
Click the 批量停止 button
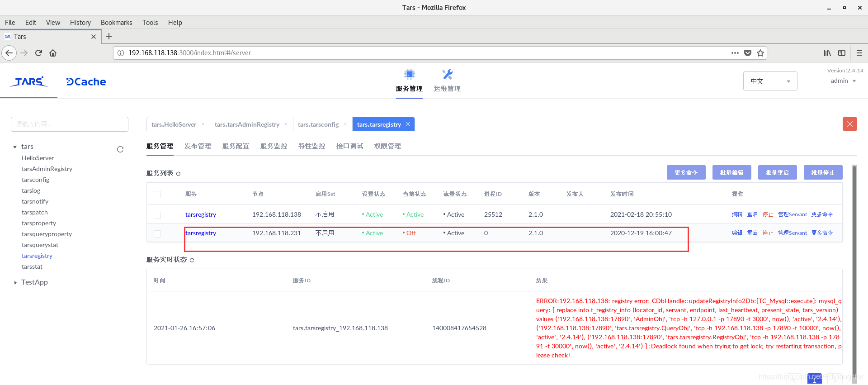(823, 172)
